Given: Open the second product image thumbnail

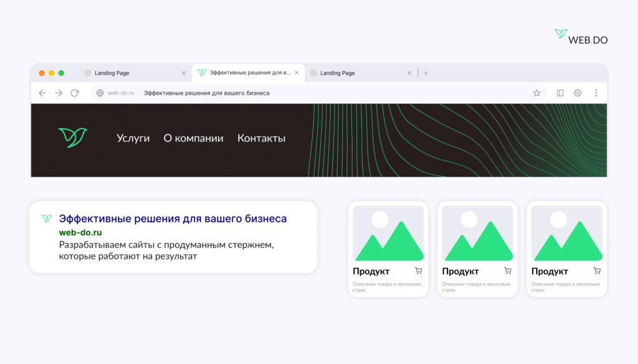Looking at the screenshot, I should pyautogui.click(x=478, y=233).
